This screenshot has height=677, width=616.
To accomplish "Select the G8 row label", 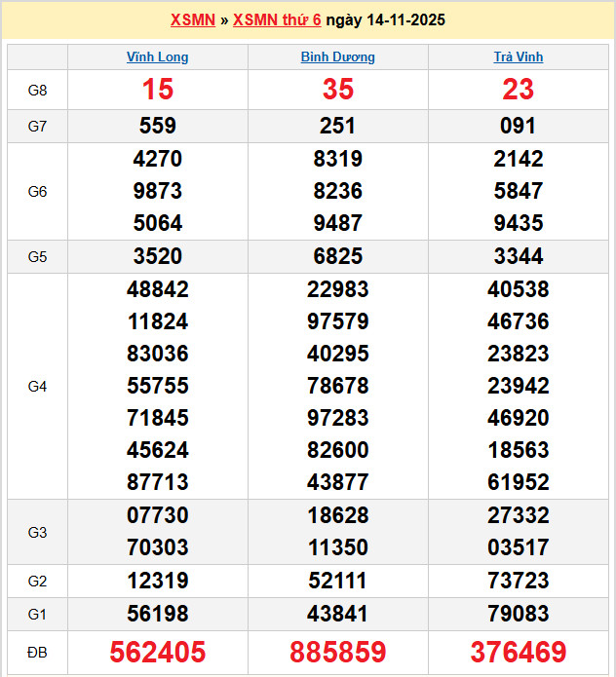I will click(x=38, y=91).
